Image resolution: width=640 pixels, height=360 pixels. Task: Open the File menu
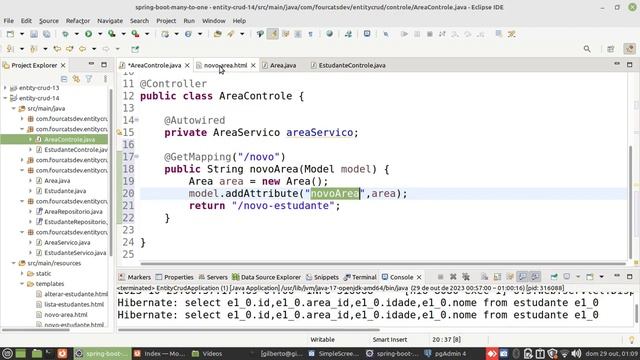pyautogui.click(x=9, y=21)
